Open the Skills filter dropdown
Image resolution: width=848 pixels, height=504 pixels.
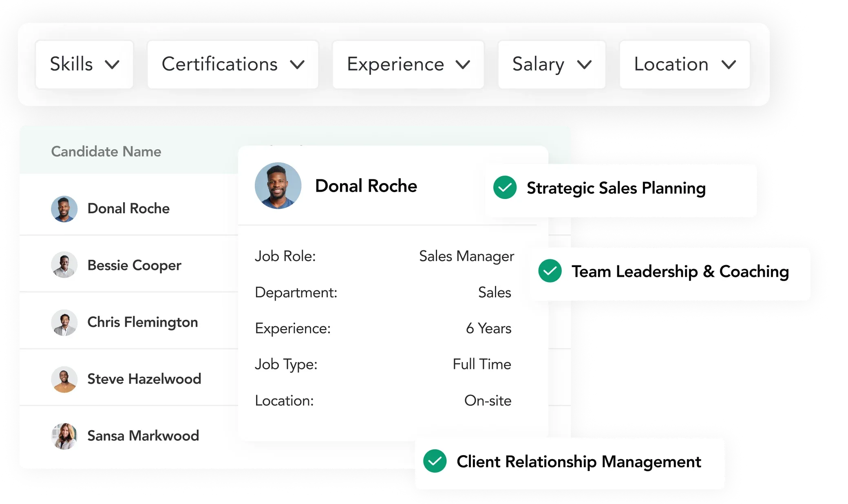pyautogui.click(x=84, y=64)
